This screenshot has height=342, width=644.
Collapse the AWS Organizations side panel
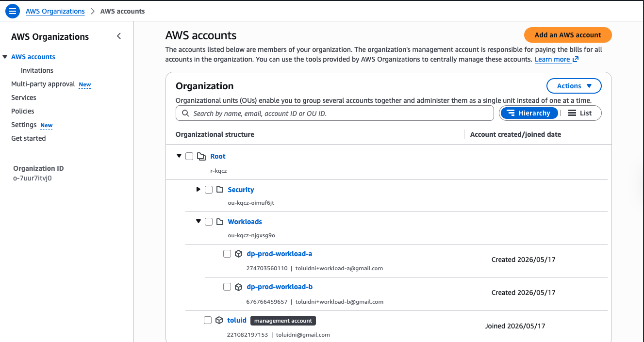tap(119, 36)
